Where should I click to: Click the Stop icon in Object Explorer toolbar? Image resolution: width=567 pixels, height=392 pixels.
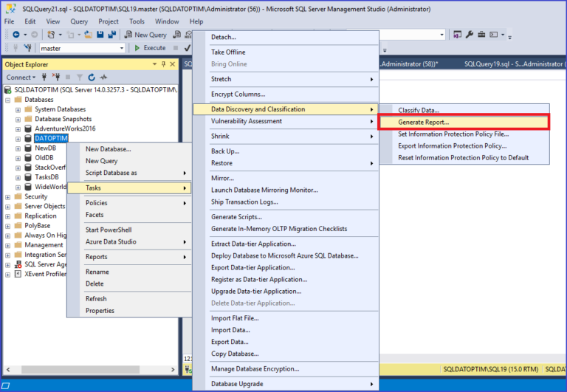68,77
